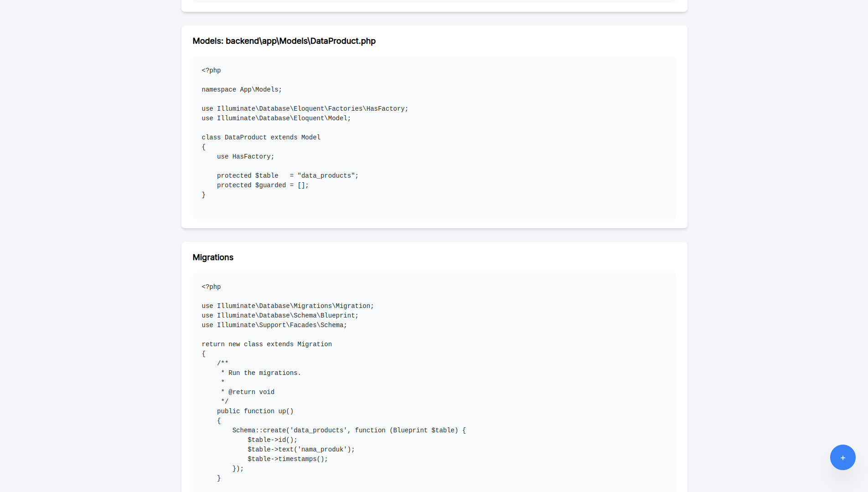Viewport: 868px width, 492px height.
Task: Click the $table->timestamps() line
Action: pos(287,459)
